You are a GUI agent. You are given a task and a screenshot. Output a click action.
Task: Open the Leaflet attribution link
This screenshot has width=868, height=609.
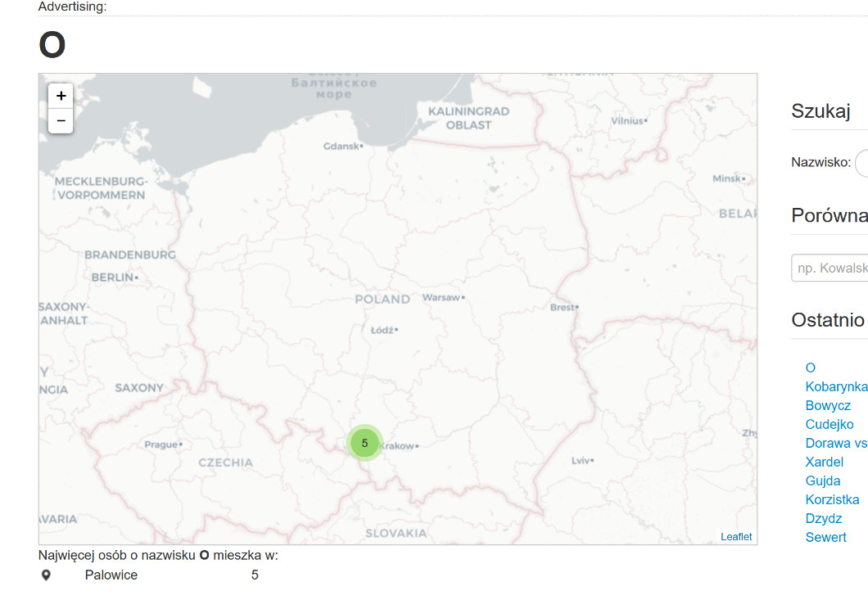(735, 537)
